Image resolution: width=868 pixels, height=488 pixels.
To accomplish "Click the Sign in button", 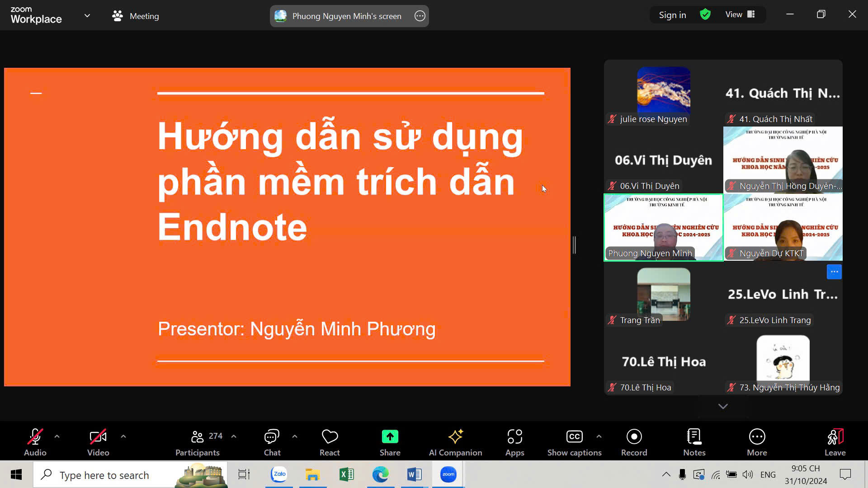I will 672,15.
